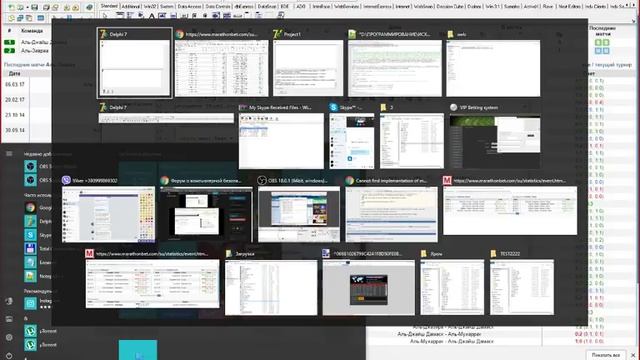Image resolution: width=640 pixels, height=360 pixels.
Task: Click the 'Дата' column header
Action: coord(14,73)
